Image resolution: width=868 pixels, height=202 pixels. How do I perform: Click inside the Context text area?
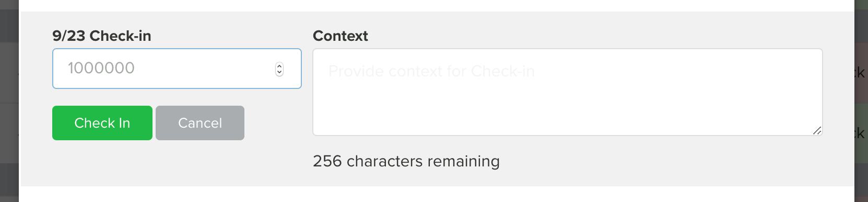[x=568, y=92]
